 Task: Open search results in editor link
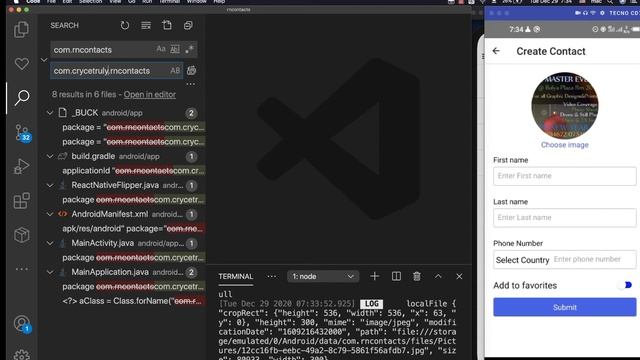pos(150,94)
